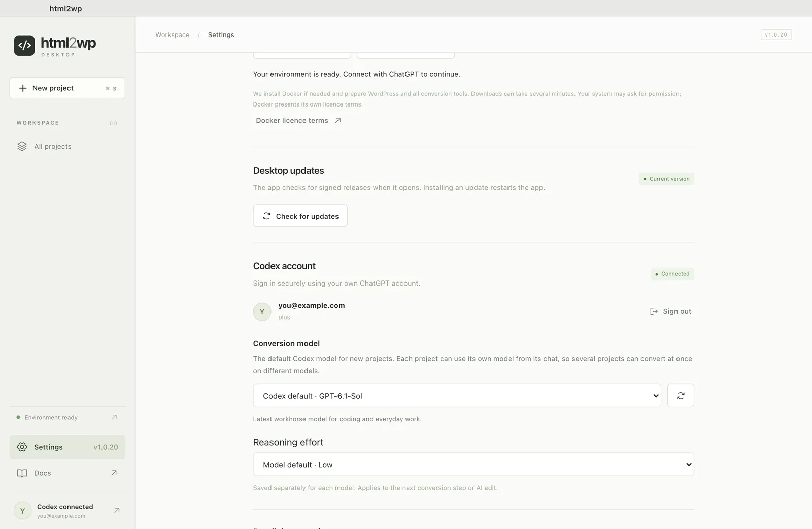Open Docs in the sidebar
This screenshot has width=812, height=529.
tap(67, 473)
